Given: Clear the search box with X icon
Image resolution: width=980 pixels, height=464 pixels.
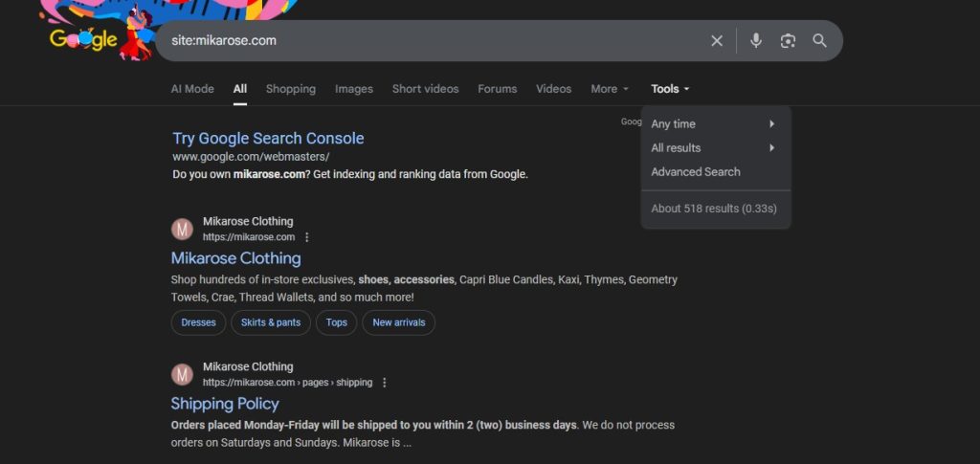Looking at the screenshot, I should point(717,40).
